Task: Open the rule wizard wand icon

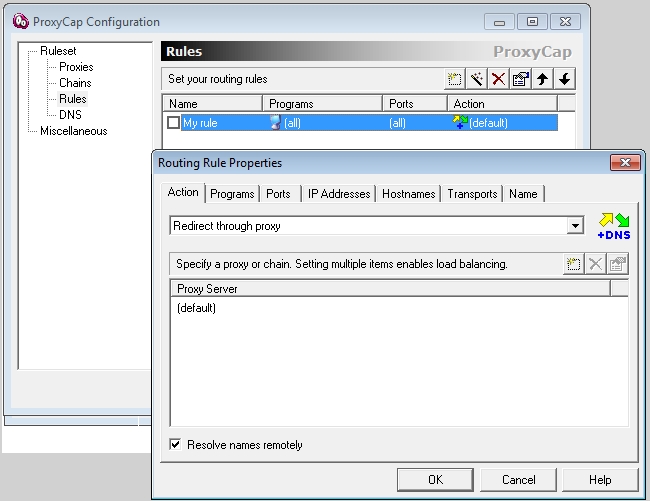Action: pos(477,79)
